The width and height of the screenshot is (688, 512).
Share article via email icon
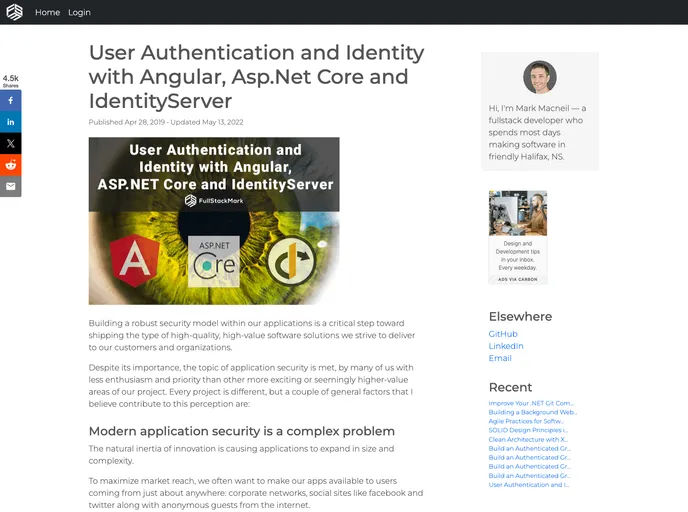(x=11, y=186)
